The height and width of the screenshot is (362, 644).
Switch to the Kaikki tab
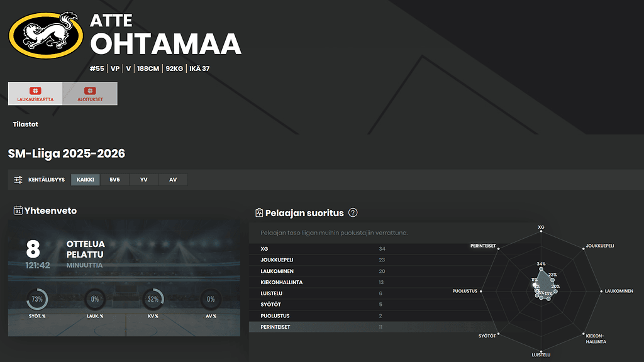pyautogui.click(x=85, y=179)
